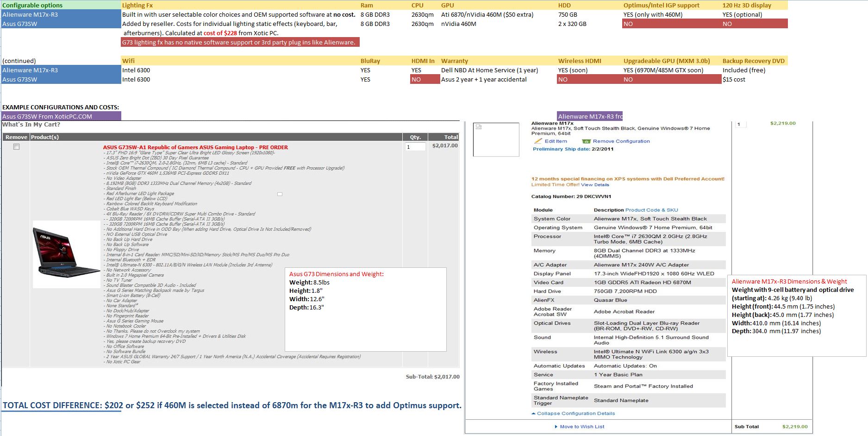Click the Dell 'Sub Total $2,219.00' line
Screen dimensions: 868x436
[771, 427]
